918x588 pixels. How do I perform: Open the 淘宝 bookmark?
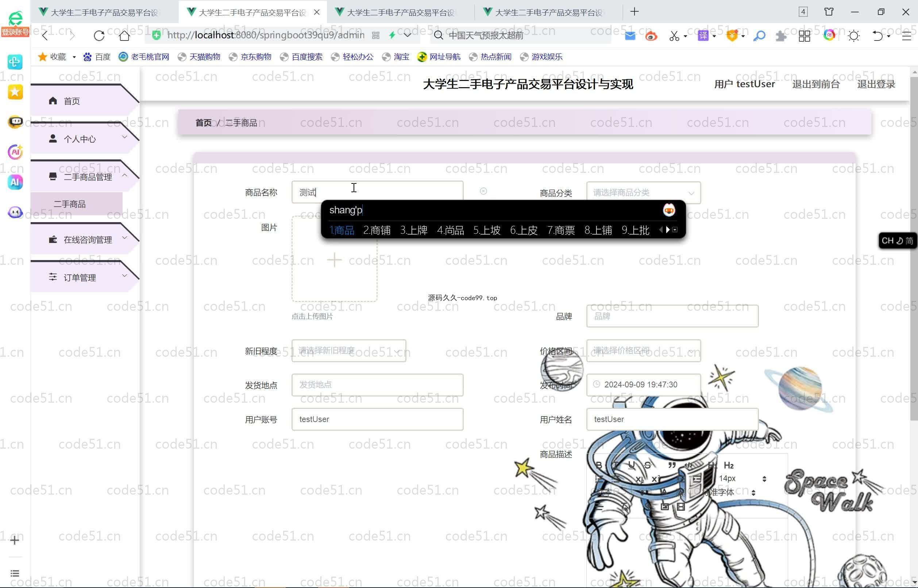[x=396, y=57]
